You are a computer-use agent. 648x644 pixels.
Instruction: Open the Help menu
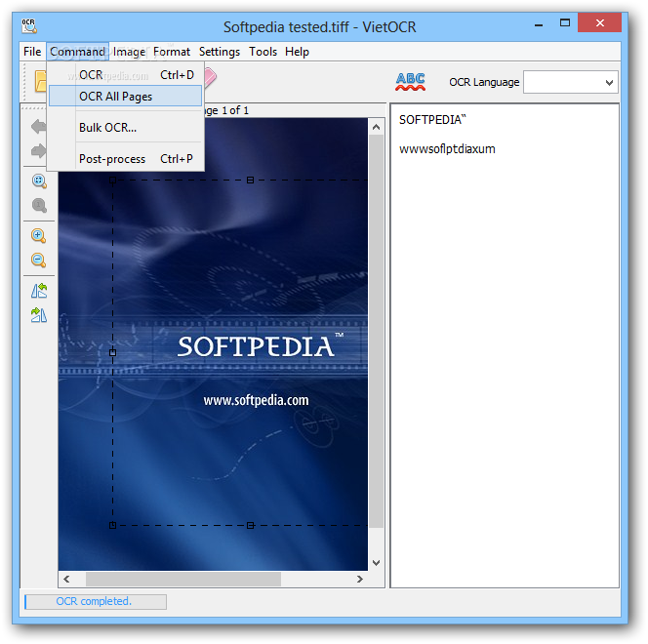coord(297,52)
